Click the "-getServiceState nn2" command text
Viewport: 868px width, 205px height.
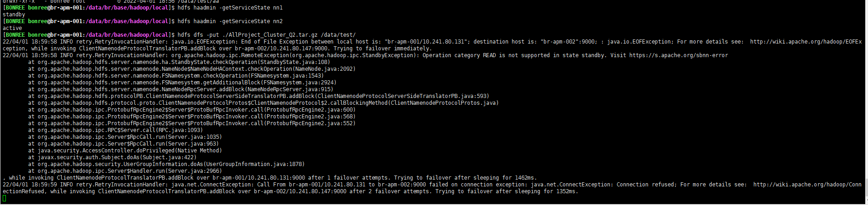point(251,21)
